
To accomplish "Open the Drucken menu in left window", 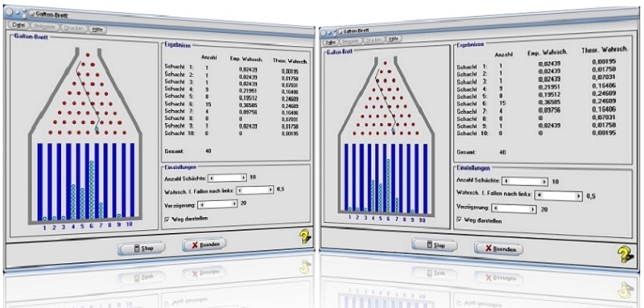I will coord(74,29).
